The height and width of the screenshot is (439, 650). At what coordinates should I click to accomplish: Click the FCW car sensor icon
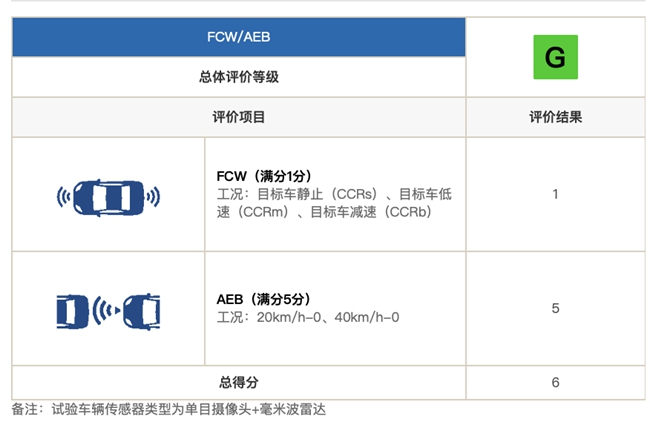click(108, 197)
